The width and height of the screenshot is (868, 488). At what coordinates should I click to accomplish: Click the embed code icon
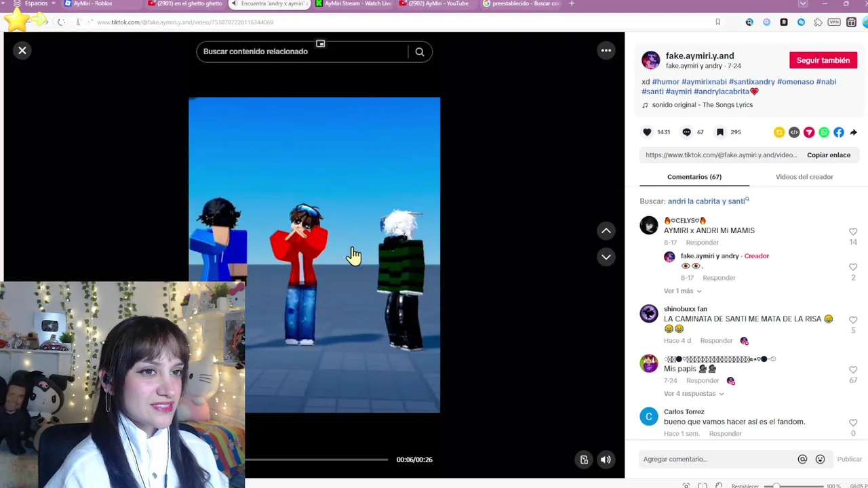[x=794, y=132]
